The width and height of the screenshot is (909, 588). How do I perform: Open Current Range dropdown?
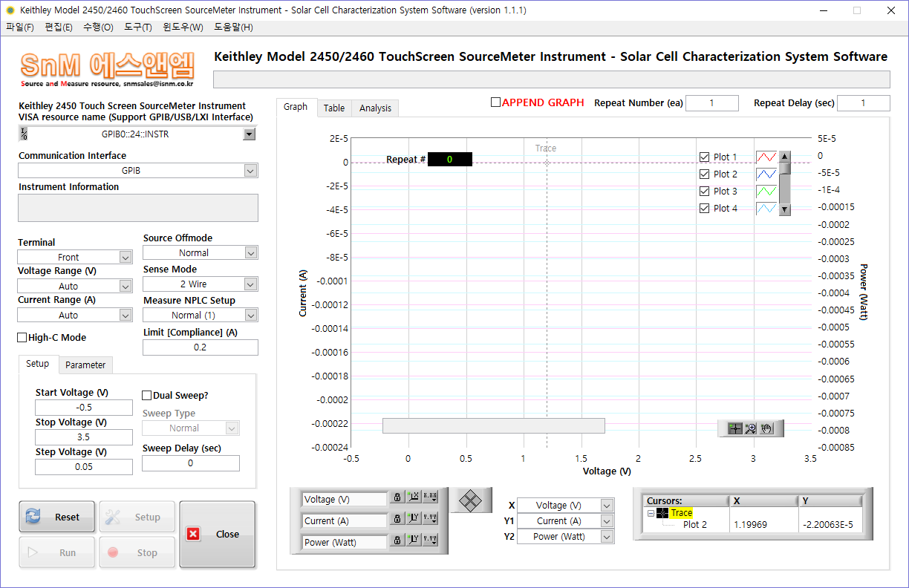[x=126, y=315]
